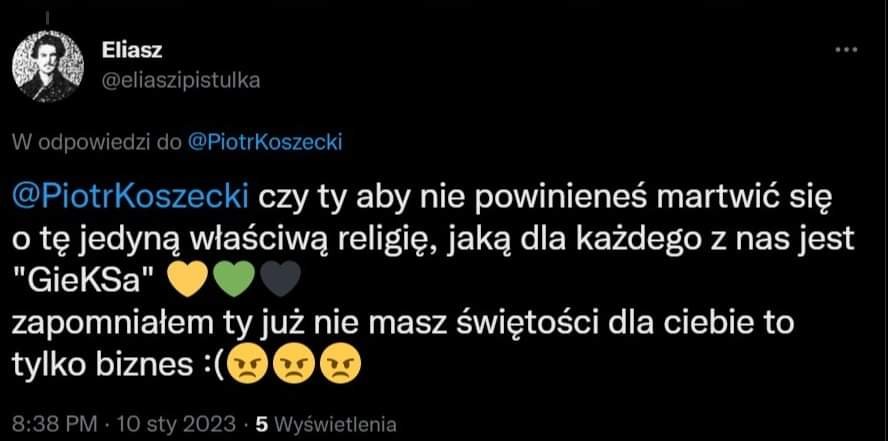888x441 pixels.
Task: Open the 5 Wyświetlenia view count
Action: point(326,425)
